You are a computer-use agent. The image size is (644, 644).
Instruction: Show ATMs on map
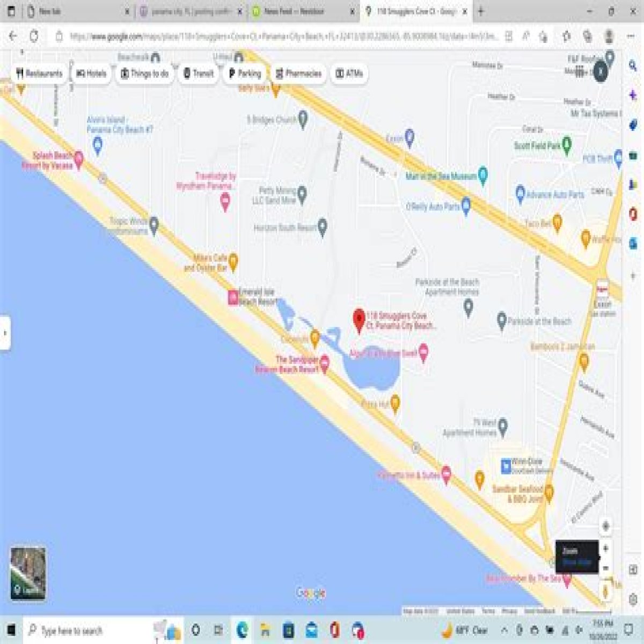[x=349, y=74]
